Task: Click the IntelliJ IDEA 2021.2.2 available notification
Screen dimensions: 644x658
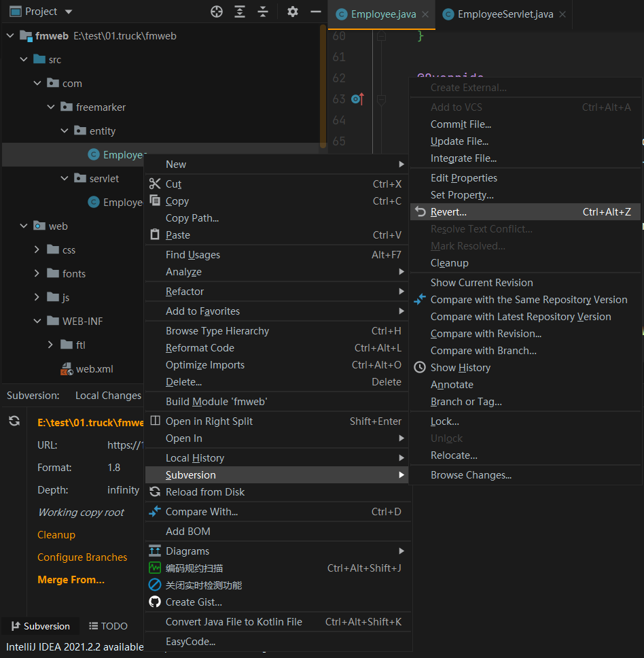Action: tap(75, 647)
